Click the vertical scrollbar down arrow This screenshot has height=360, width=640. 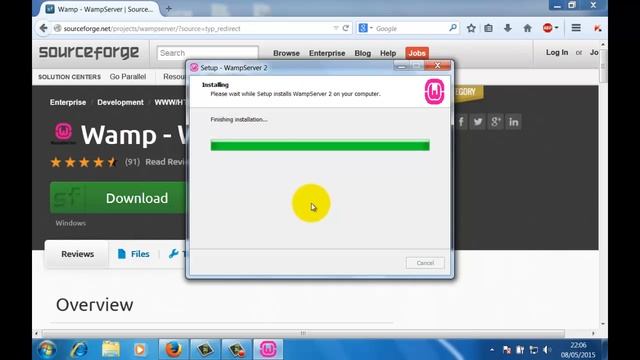click(x=603, y=324)
